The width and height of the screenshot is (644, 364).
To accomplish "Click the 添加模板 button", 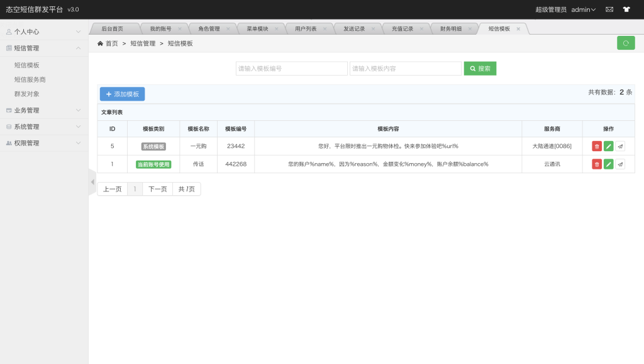I will [123, 93].
